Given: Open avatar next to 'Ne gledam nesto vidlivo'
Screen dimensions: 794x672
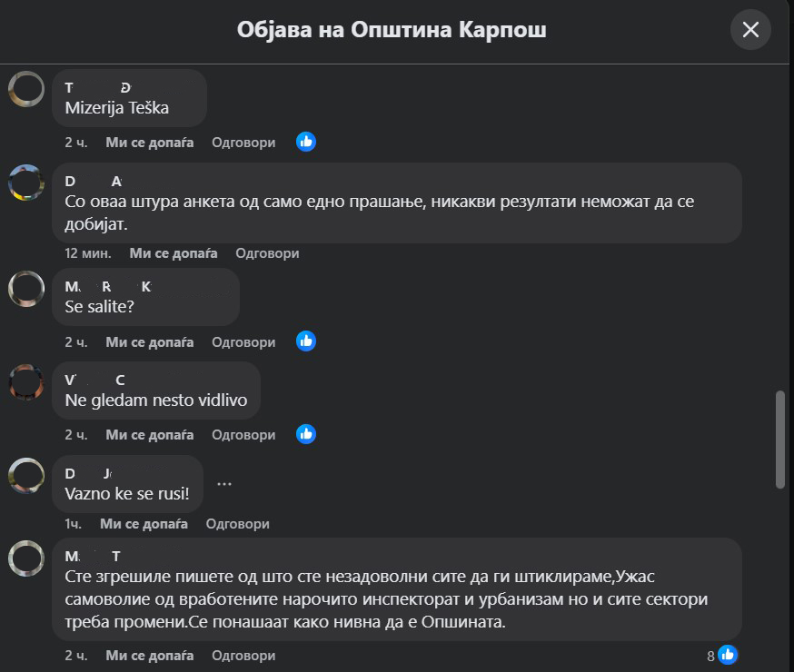Looking at the screenshot, I should 26,381.
